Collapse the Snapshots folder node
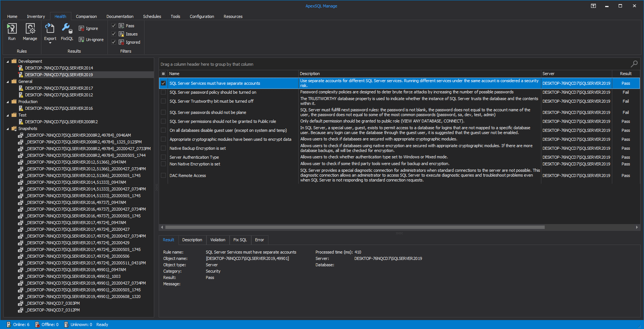Viewport: 644px width, 329px height. (x=8, y=129)
